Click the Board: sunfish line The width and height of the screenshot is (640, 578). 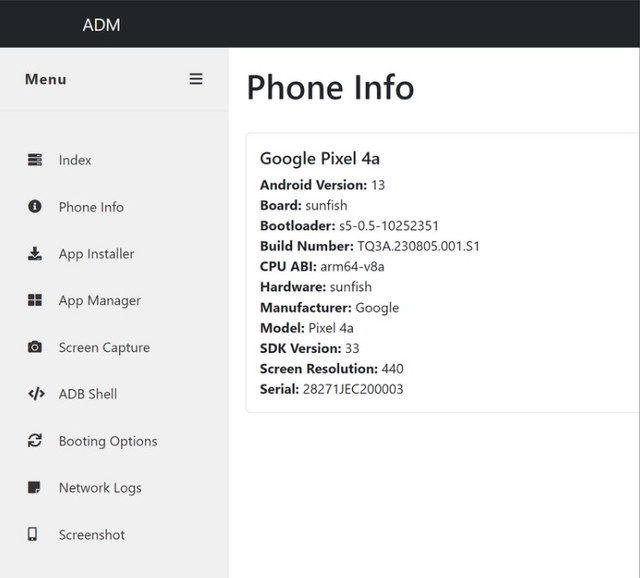pyautogui.click(x=304, y=205)
